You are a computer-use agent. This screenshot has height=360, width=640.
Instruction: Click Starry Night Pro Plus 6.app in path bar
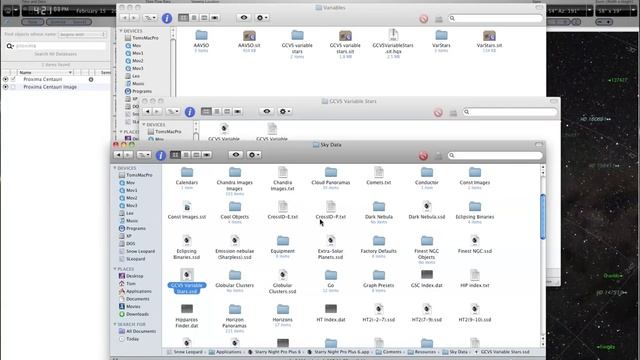[x=338, y=352]
